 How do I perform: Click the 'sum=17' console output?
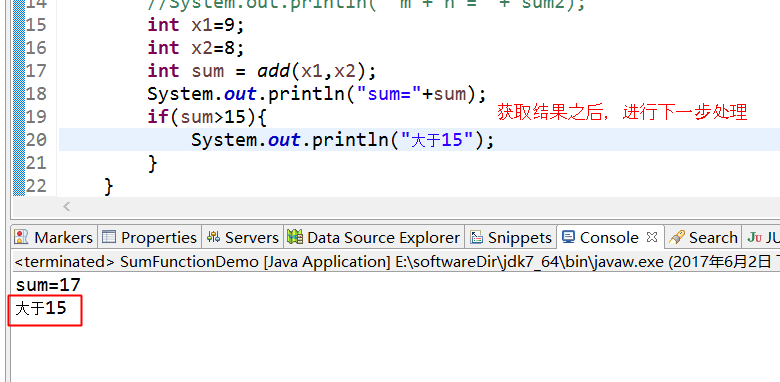coord(48,286)
